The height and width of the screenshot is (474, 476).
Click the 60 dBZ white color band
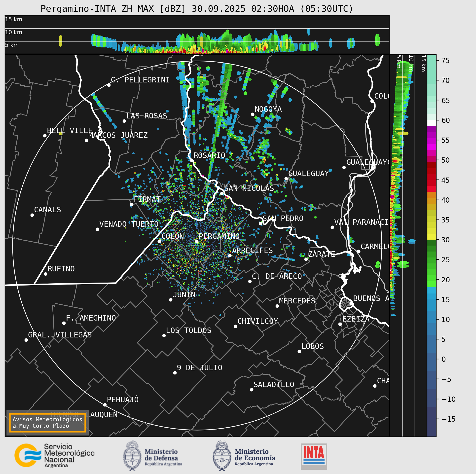point(432,123)
